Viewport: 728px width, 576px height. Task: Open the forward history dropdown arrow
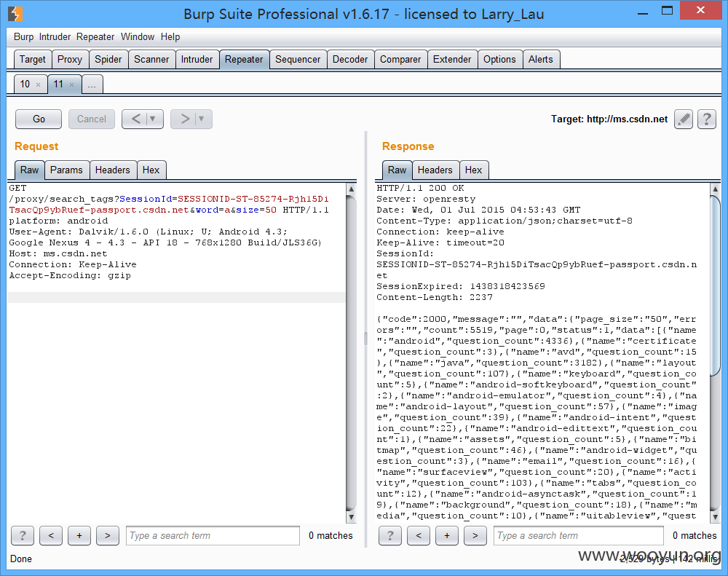tap(202, 119)
